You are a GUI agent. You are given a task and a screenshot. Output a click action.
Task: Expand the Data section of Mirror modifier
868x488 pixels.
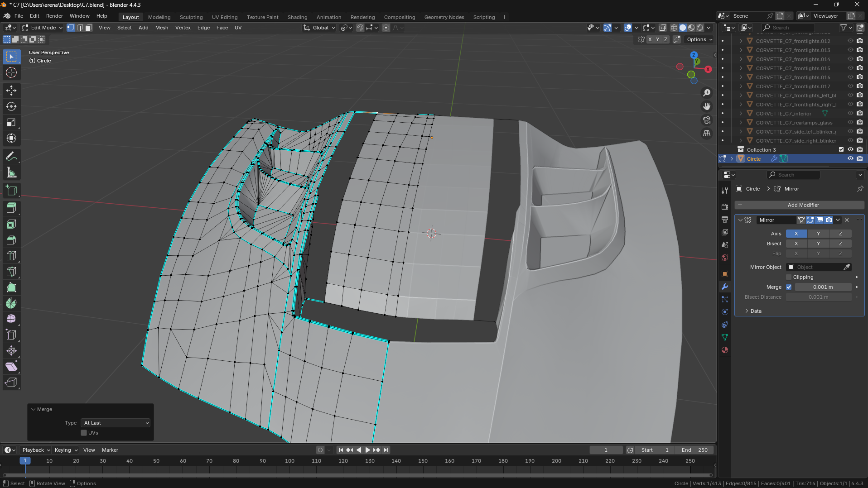756,311
